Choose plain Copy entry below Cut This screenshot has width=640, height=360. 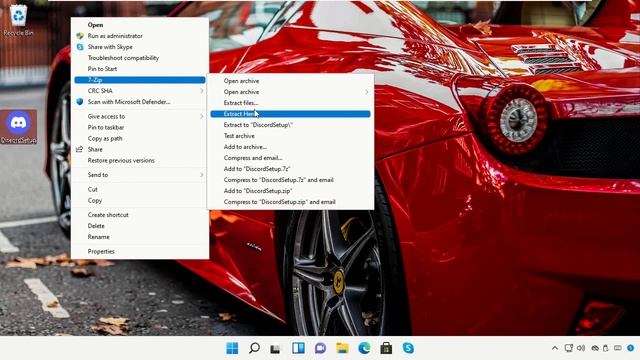(140, 200)
